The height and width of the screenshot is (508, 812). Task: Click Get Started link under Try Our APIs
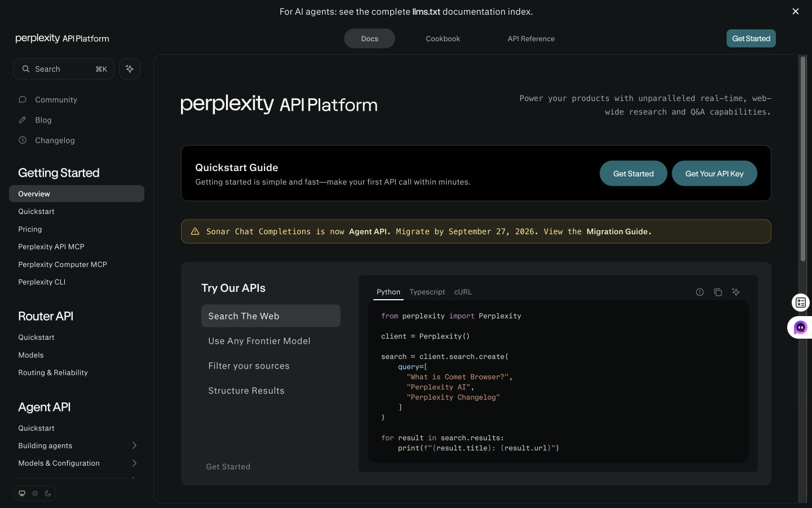pyautogui.click(x=228, y=467)
